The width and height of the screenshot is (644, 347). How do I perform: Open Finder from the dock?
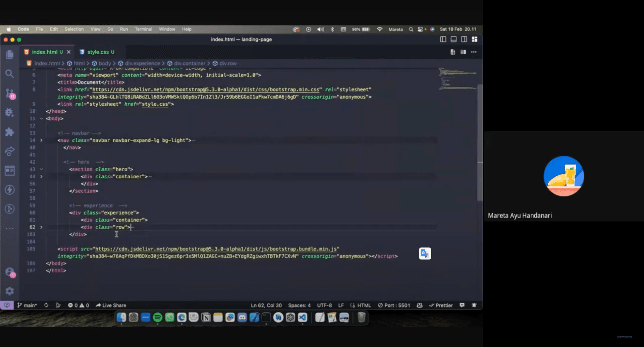click(121, 317)
